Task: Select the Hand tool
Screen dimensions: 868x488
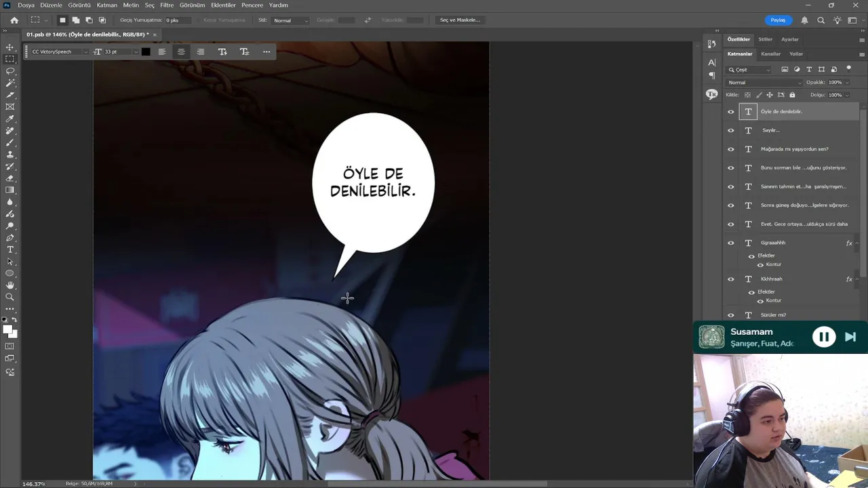Action: click(x=9, y=285)
